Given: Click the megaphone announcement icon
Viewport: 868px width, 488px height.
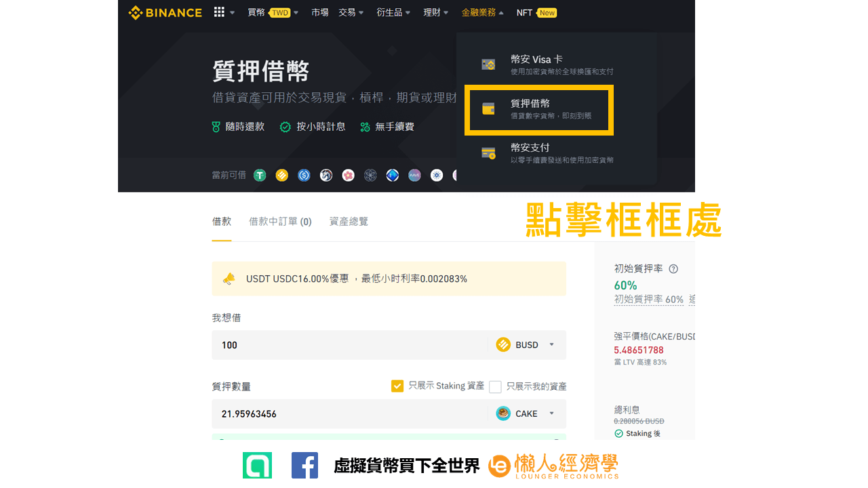Looking at the screenshot, I should [229, 279].
